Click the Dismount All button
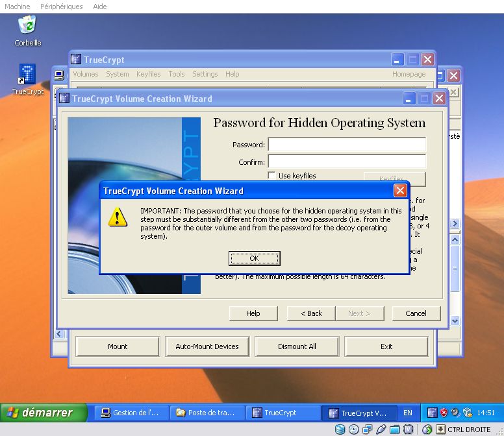Viewport: 504px width, 436px height. 297,346
